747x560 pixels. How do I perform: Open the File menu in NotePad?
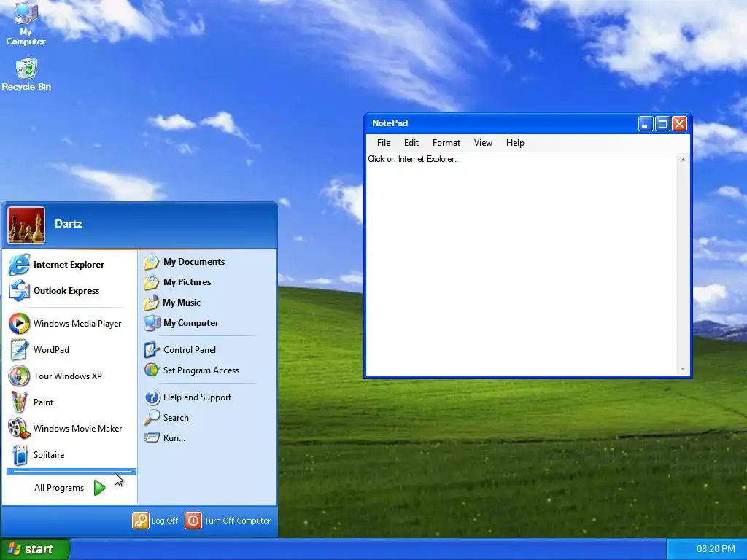[384, 143]
